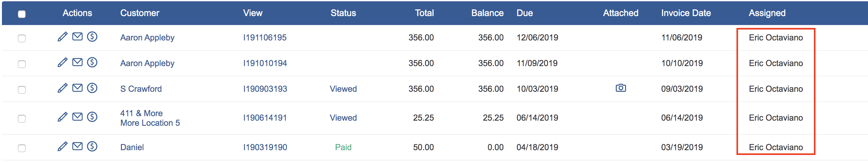This screenshot has height=163, width=868.
Task: Toggle the select-all checkbox in header
Action: 22,14
